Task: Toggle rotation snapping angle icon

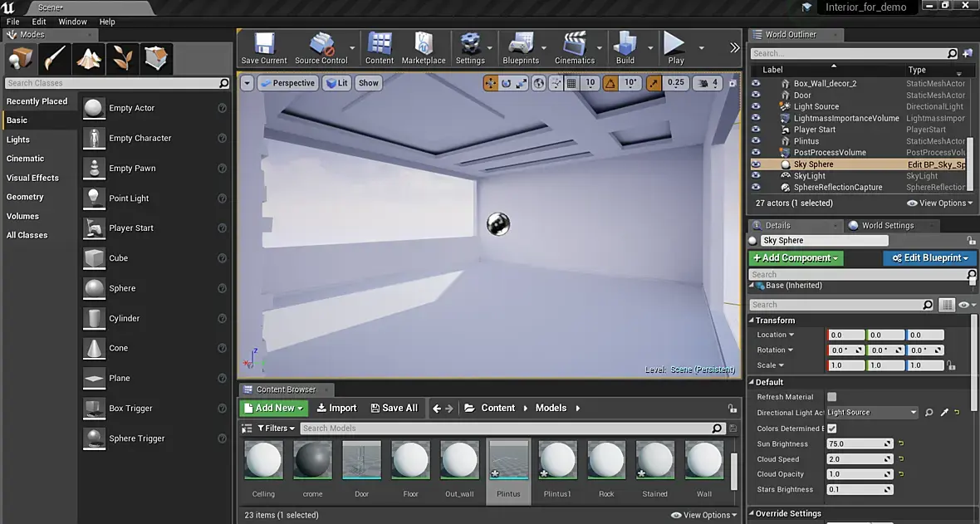Action: coord(610,83)
